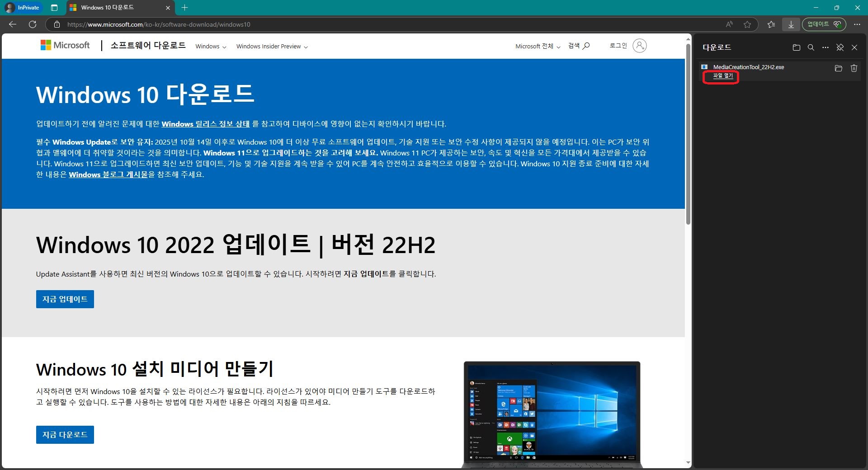
Task: Click 지금 다운로드 button
Action: (65, 435)
